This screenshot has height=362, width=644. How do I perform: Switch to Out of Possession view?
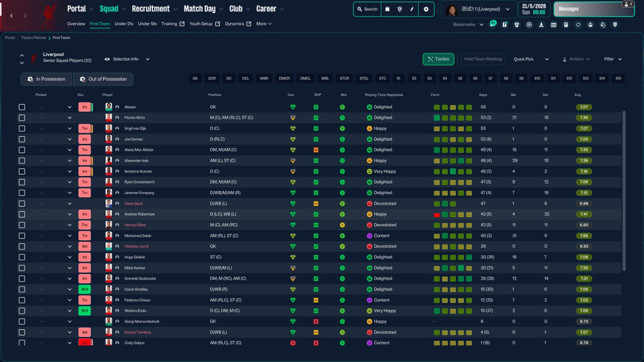click(x=103, y=79)
